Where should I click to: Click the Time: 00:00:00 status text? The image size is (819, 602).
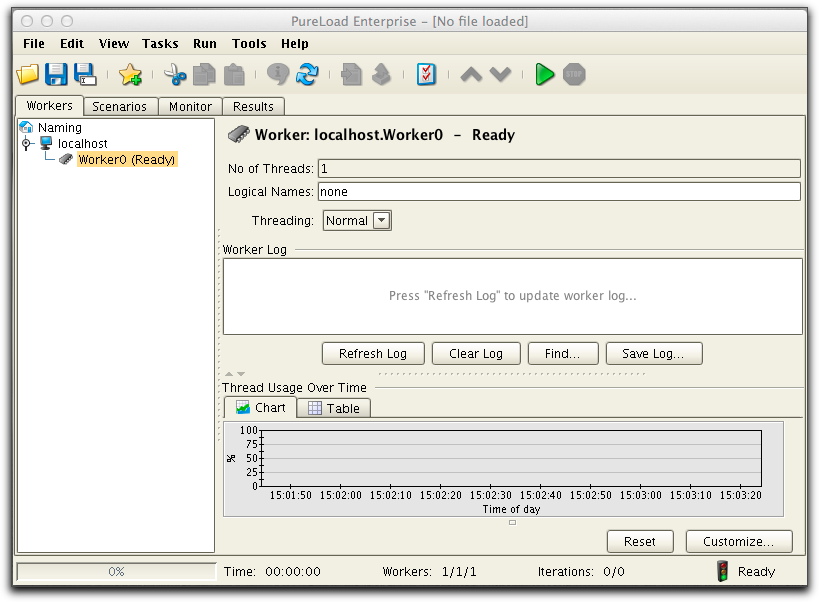[272, 571]
